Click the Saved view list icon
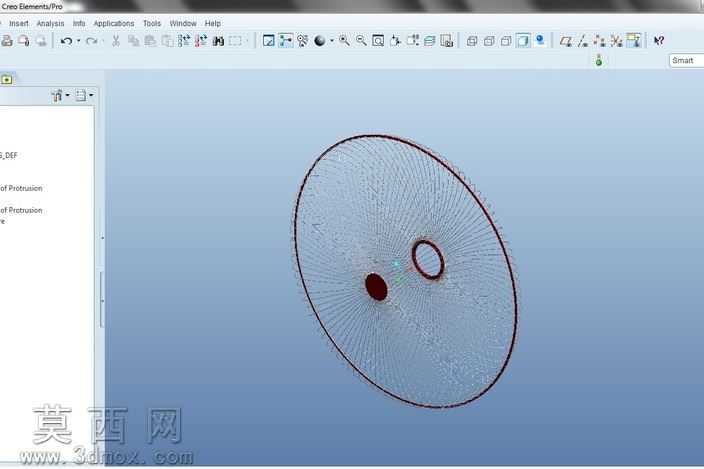The image size is (704, 469). coord(413,41)
